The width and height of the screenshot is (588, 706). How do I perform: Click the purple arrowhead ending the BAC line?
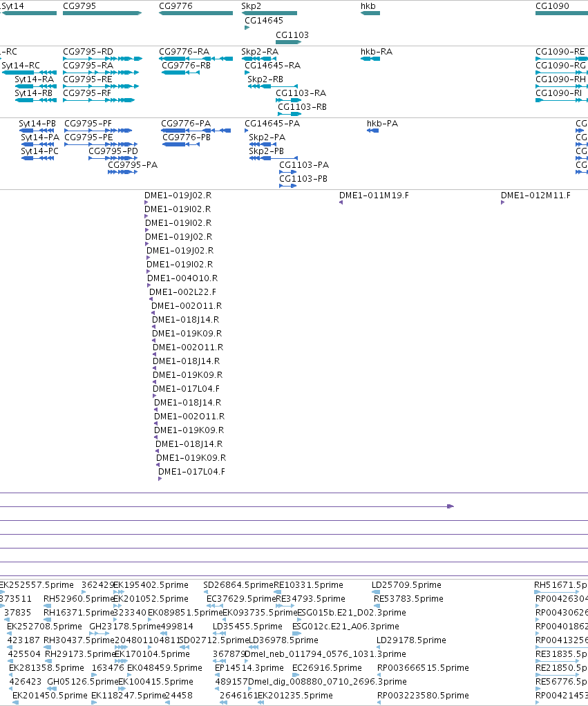(x=451, y=506)
